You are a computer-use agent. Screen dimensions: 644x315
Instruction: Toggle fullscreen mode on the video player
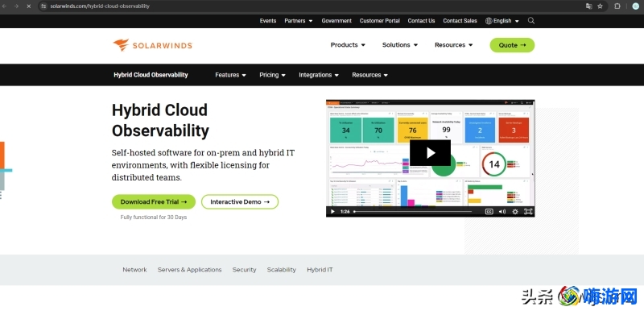pyautogui.click(x=528, y=211)
